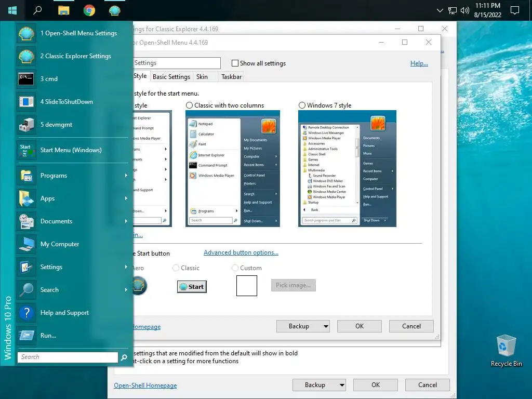Launch SlideToShutDown icon
Screen dimensions: 532x399
click(x=26, y=101)
